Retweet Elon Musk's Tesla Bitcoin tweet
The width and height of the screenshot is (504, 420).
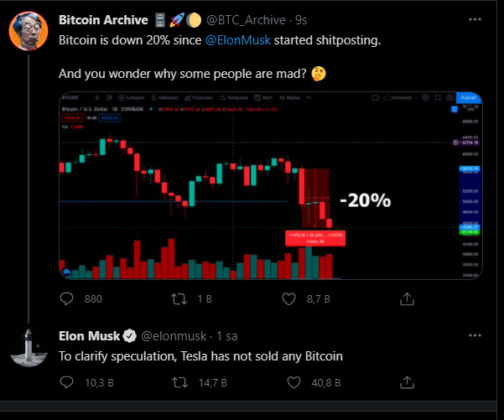tap(179, 382)
